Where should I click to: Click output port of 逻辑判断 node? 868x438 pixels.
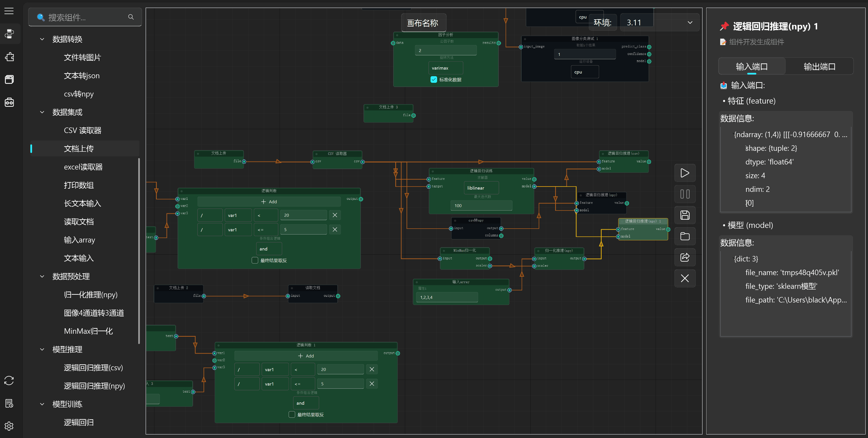pos(361,199)
